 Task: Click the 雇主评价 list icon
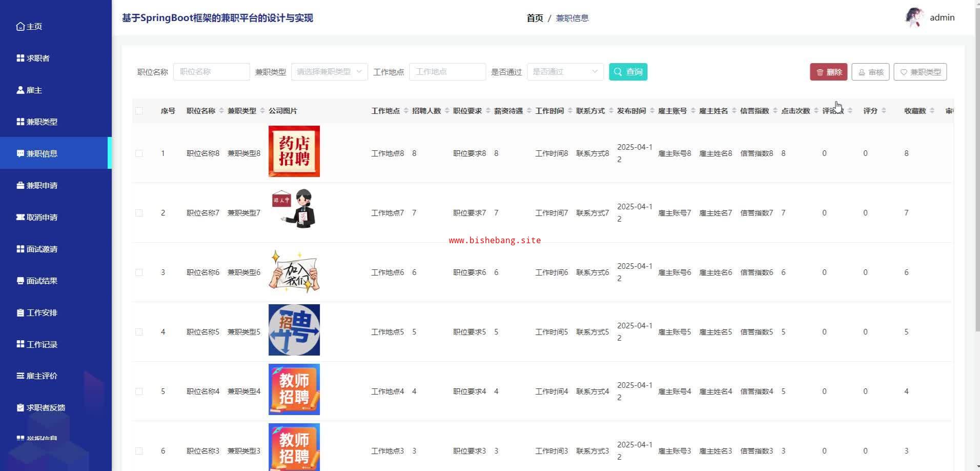[x=21, y=376]
